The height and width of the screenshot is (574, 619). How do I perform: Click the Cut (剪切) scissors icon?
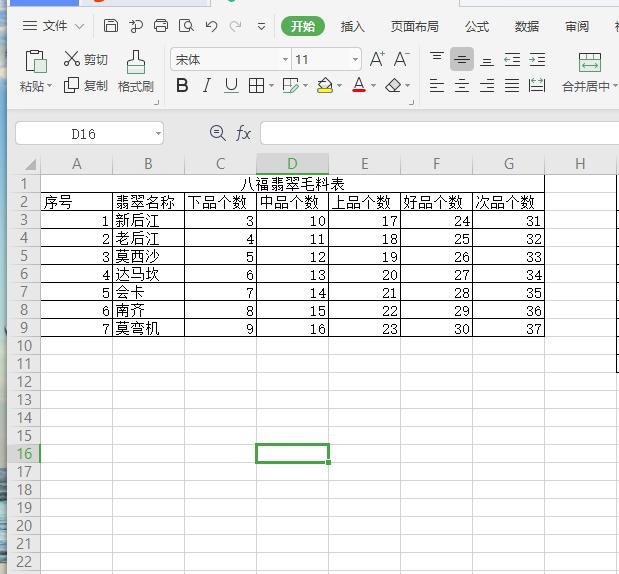tap(72, 58)
